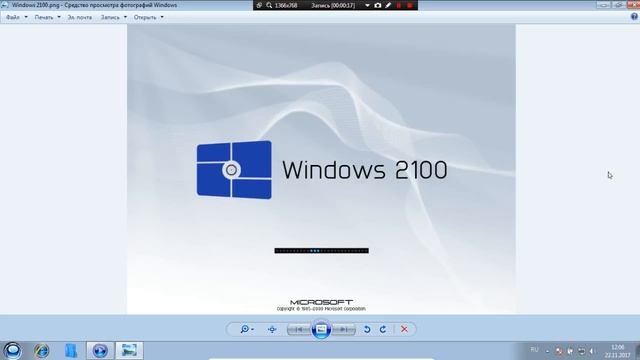Screen dimensions: 640x360
Task: Click the RU language indicator
Action: tap(534, 350)
